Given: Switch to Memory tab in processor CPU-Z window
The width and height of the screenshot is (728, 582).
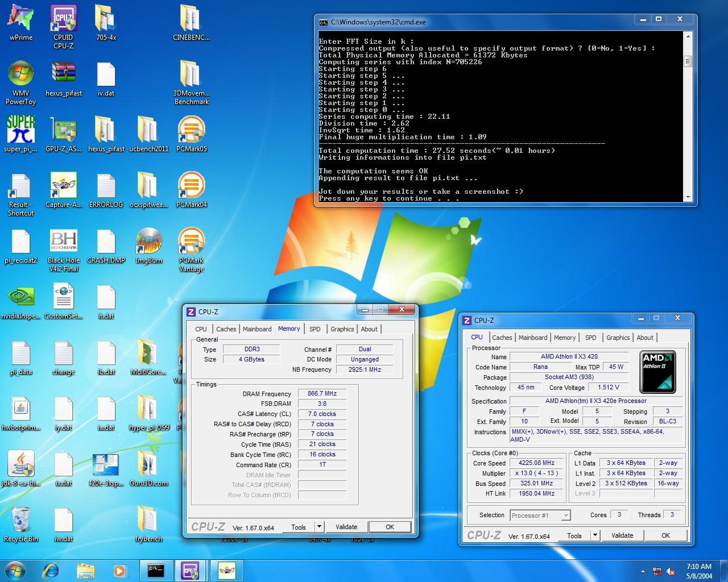Looking at the screenshot, I should (565, 338).
